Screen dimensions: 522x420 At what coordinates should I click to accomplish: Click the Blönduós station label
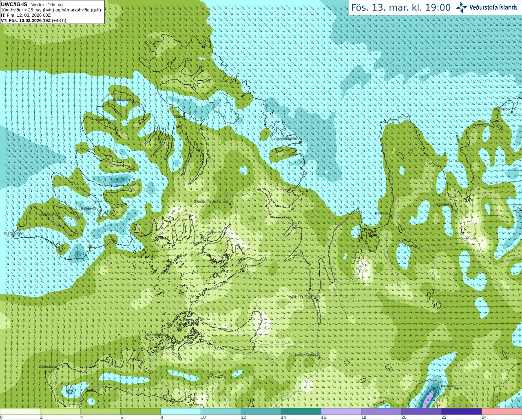pyautogui.click(x=383, y=213)
